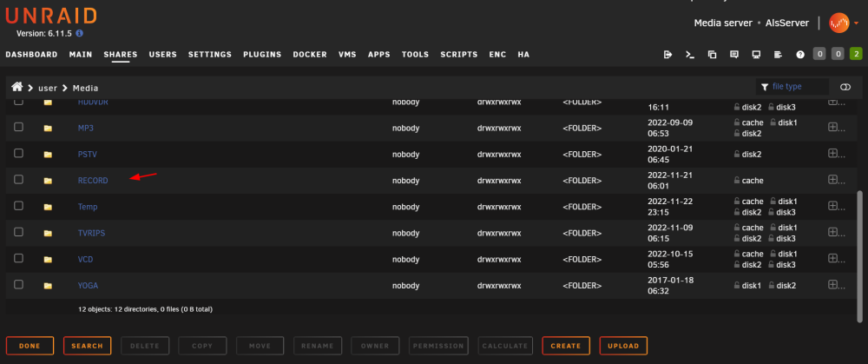Click the UNRAID logo

pos(51,16)
